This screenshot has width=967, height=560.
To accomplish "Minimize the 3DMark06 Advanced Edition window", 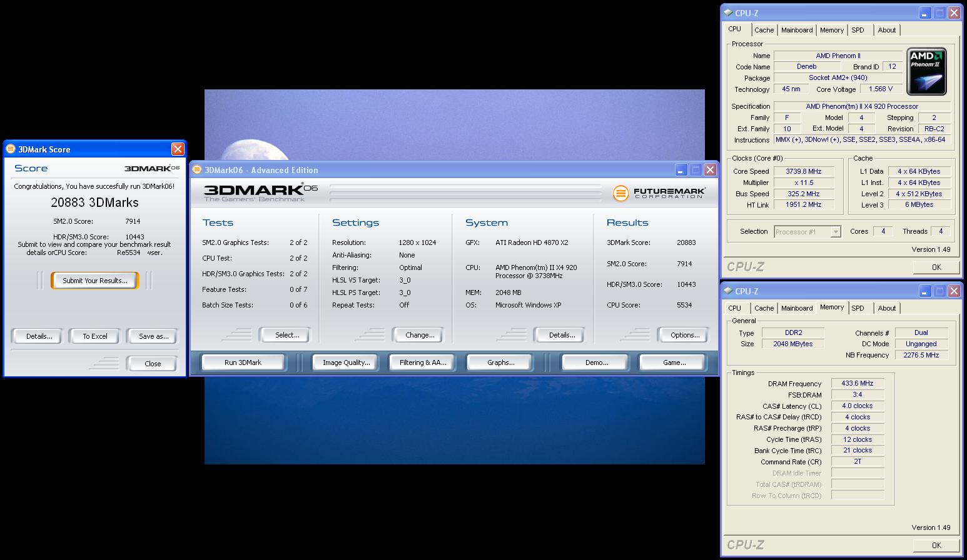I will pyautogui.click(x=681, y=169).
